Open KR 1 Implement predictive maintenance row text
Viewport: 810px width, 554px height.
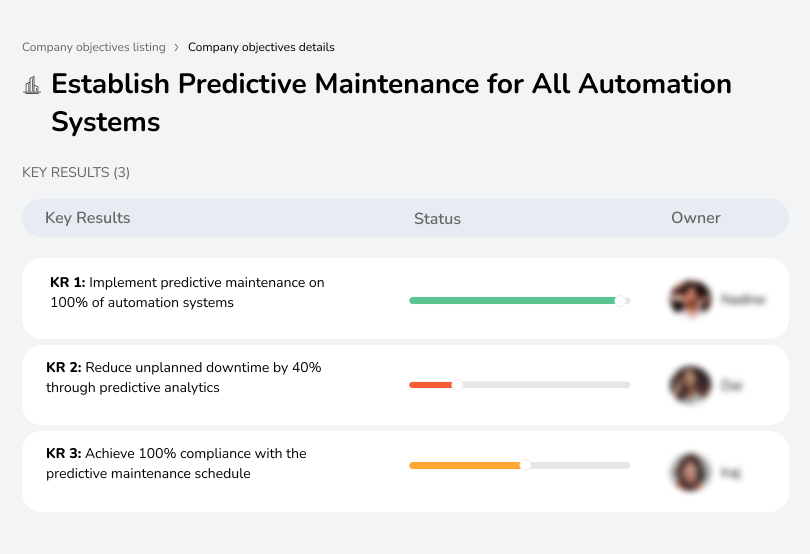[x=188, y=293]
